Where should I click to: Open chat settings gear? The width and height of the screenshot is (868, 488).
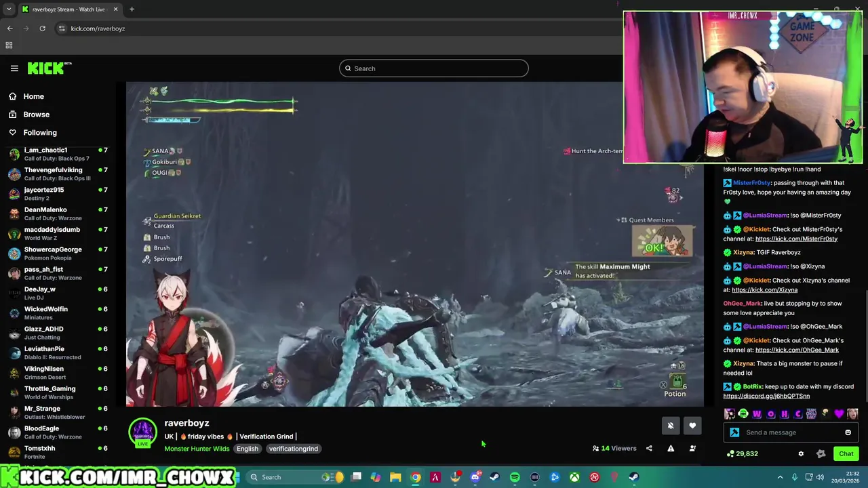click(801, 453)
